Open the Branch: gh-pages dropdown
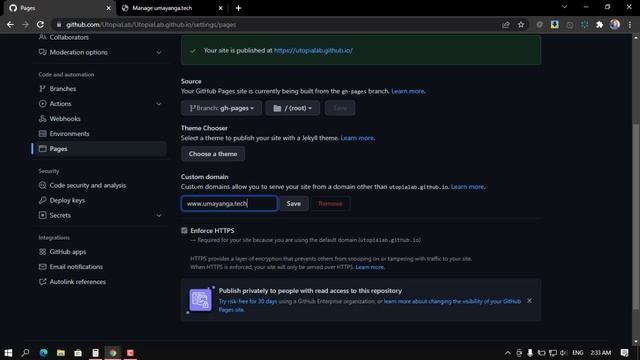640x360 pixels. (221, 108)
